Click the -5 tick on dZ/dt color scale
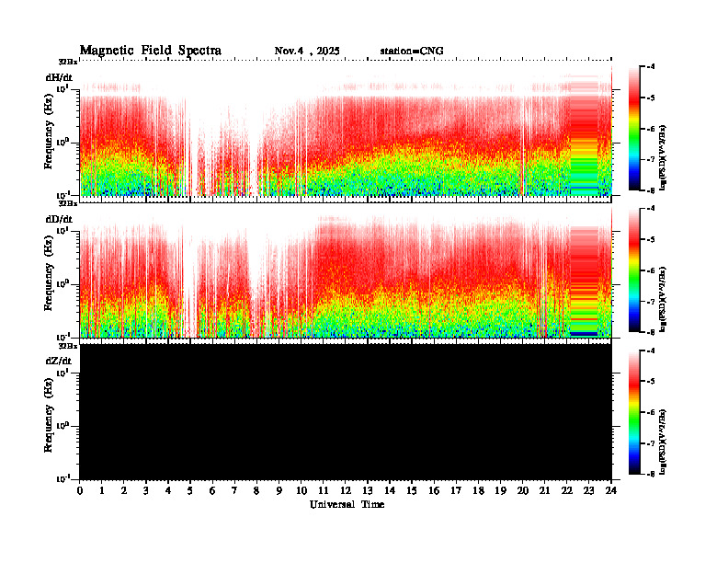Viewport: 728px width, 563px height. click(652, 382)
